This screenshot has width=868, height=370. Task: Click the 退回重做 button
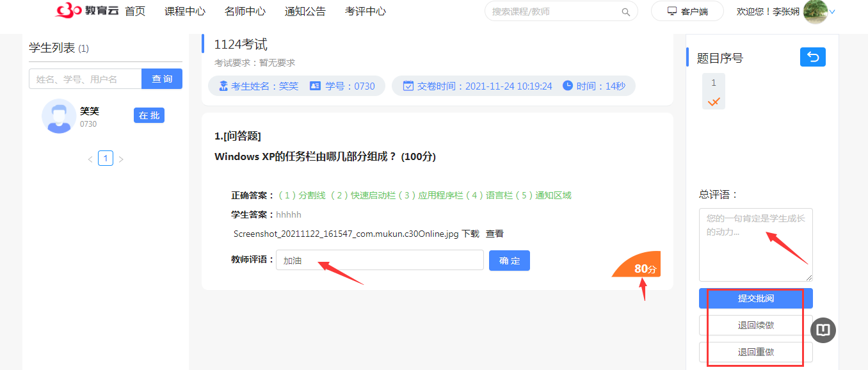tap(755, 352)
